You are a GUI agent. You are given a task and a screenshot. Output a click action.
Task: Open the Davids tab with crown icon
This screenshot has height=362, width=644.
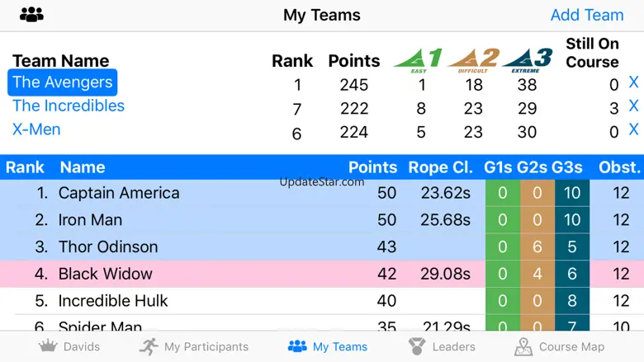(69, 346)
